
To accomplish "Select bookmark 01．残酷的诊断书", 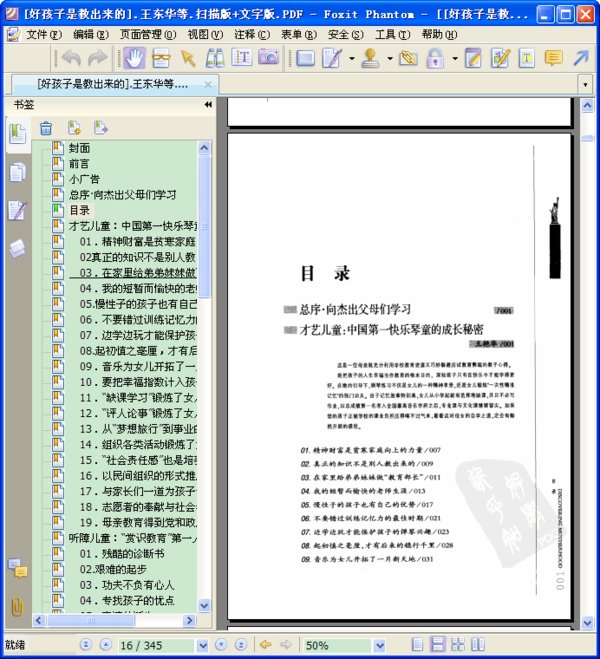I will [122, 554].
